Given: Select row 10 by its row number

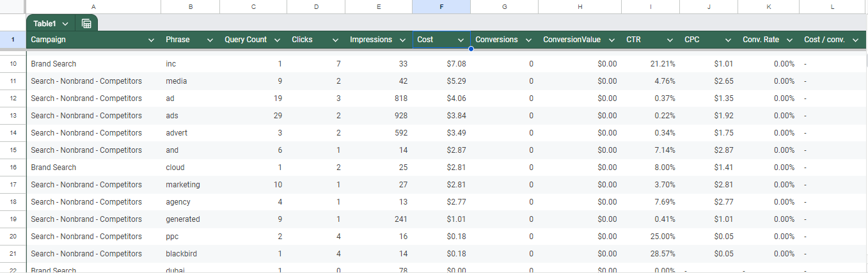Looking at the screenshot, I should pyautogui.click(x=13, y=64).
